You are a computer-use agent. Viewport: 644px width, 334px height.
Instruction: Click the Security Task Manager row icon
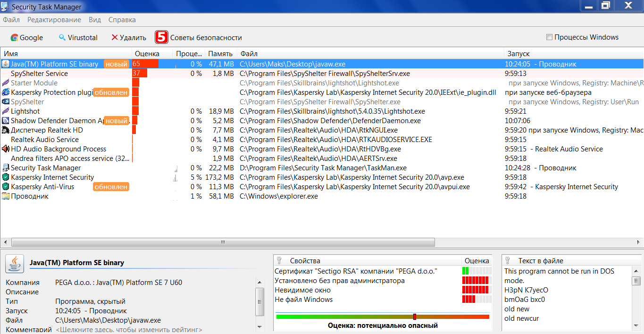[x=6, y=168]
